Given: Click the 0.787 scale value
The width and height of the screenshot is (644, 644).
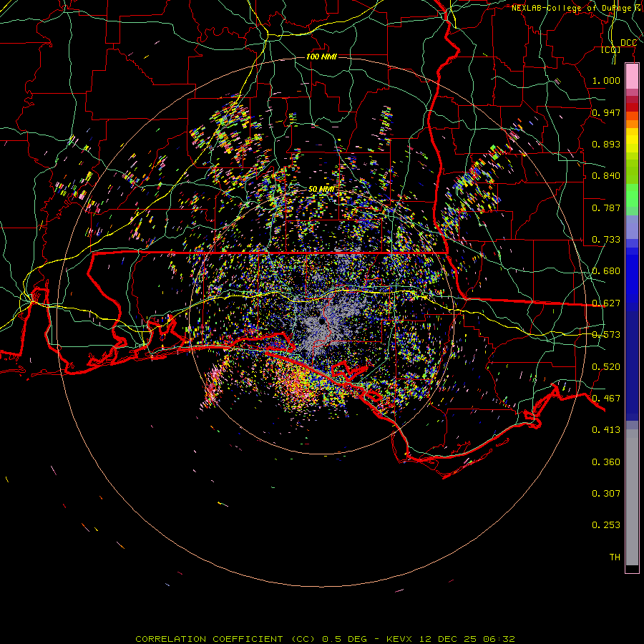Looking at the screenshot, I should click(x=606, y=208).
